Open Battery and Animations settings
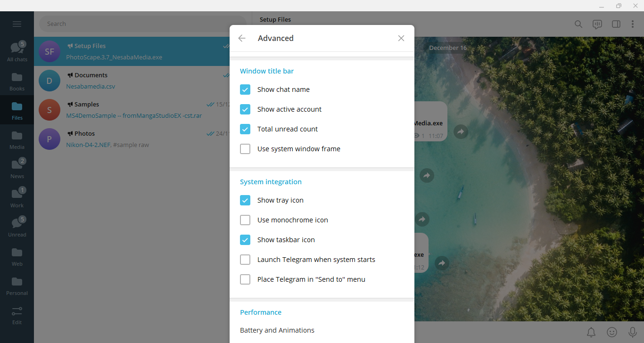Viewport: 644px width, 343px height. pyautogui.click(x=277, y=330)
